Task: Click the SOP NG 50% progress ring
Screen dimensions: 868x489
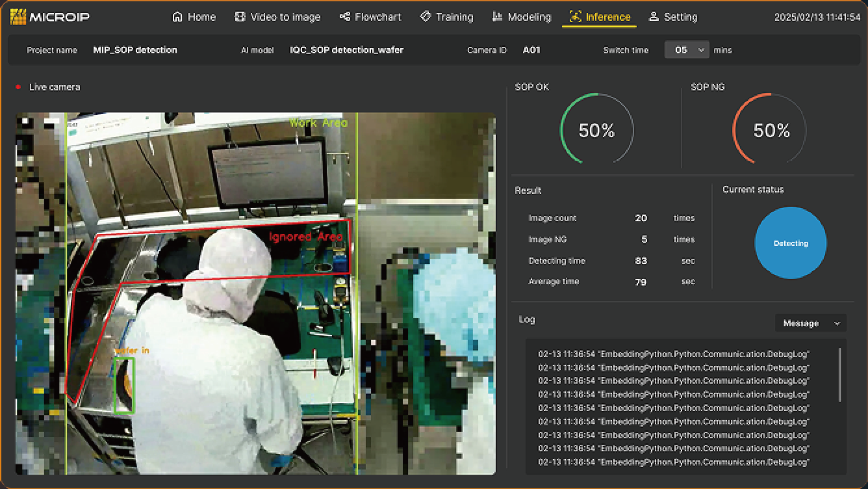Action: click(771, 130)
